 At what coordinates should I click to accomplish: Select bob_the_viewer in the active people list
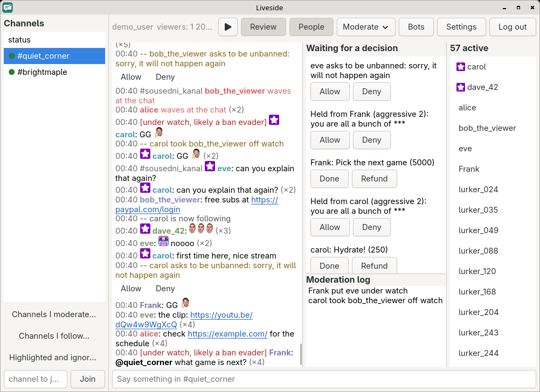(x=493, y=128)
